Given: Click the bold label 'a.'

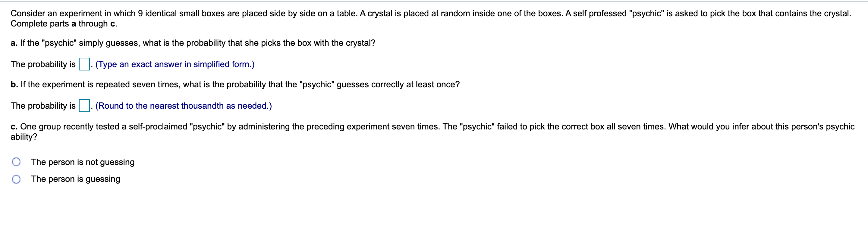Looking at the screenshot, I should 14,42.
